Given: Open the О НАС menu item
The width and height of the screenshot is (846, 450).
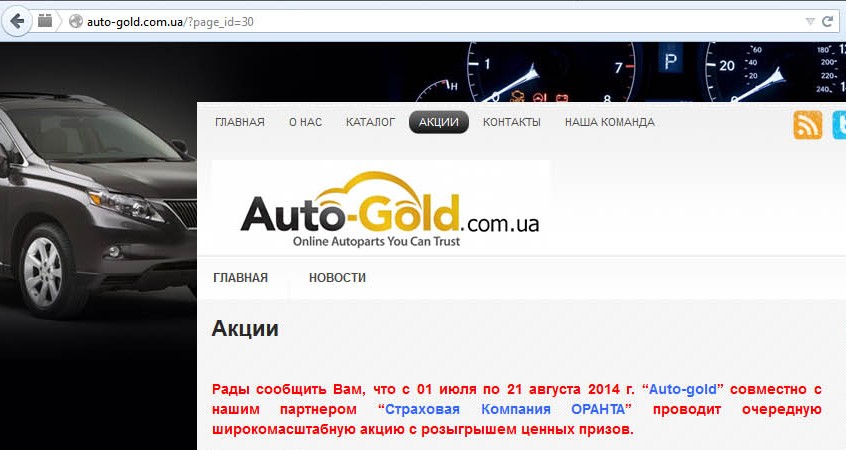Looking at the screenshot, I should pyautogui.click(x=305, y=122).
